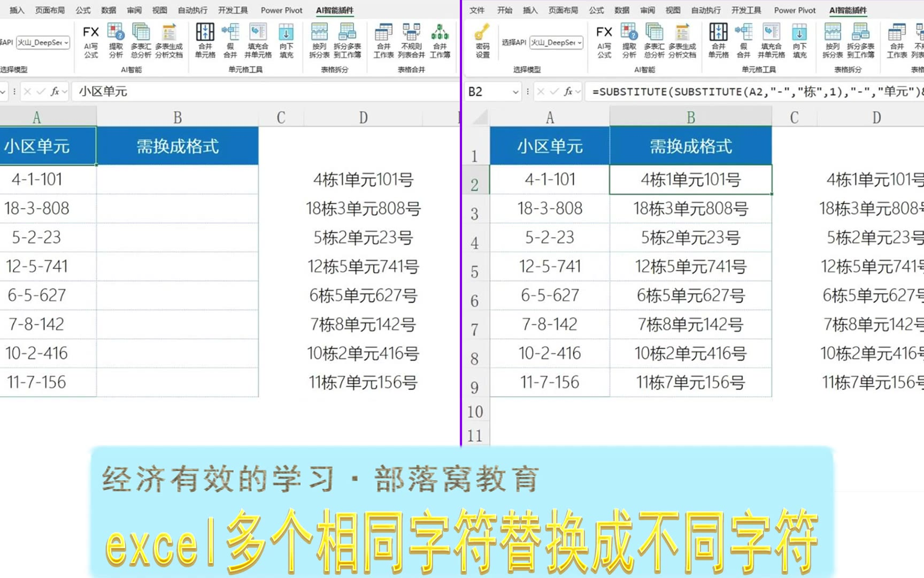Click 拆分多表到工作簿 in right window

[x=861, y=41]
